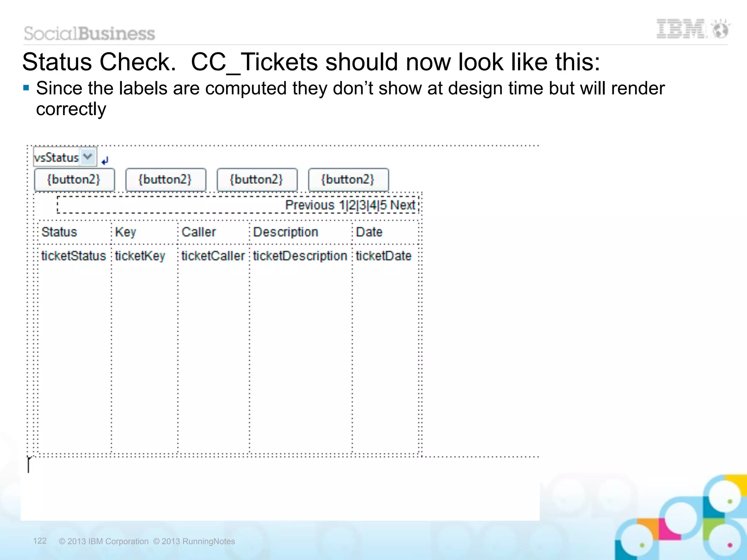The width and height of the screenshot is (747, 560).
Task: Go to pager page 1
Action: click(342, 205)
